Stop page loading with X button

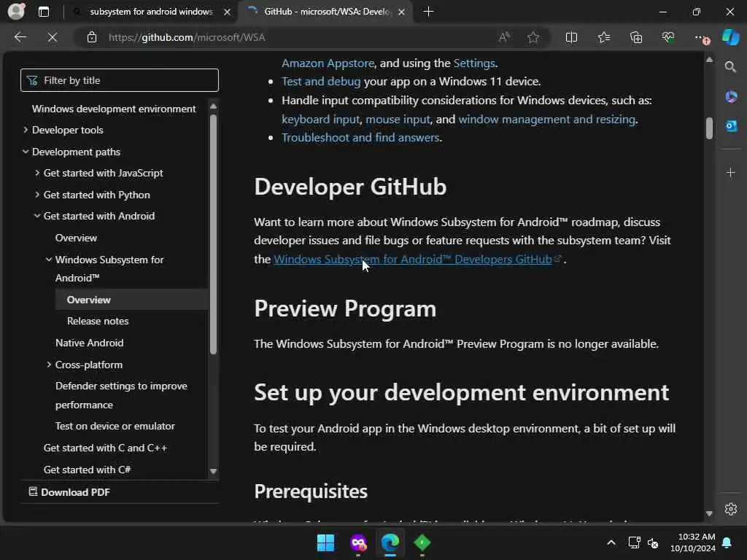(53, 37)
